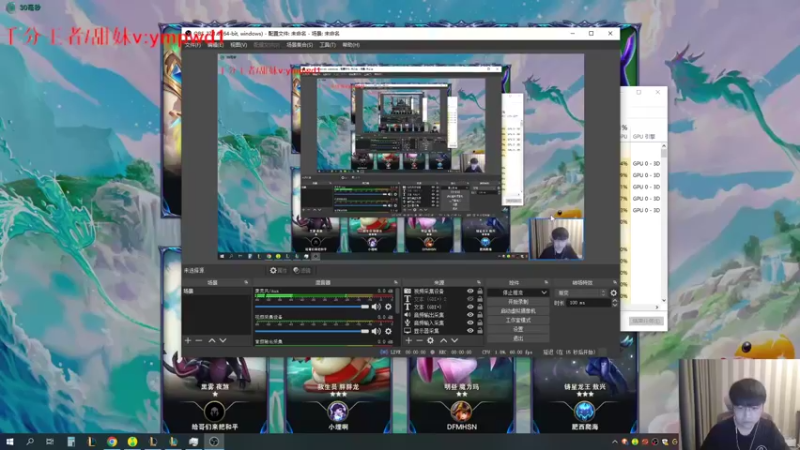Image resolution: width=800 pixels, height=450 pixels.
Task: Remove the selected scene with the minus icon
Action: coord(199,340)
